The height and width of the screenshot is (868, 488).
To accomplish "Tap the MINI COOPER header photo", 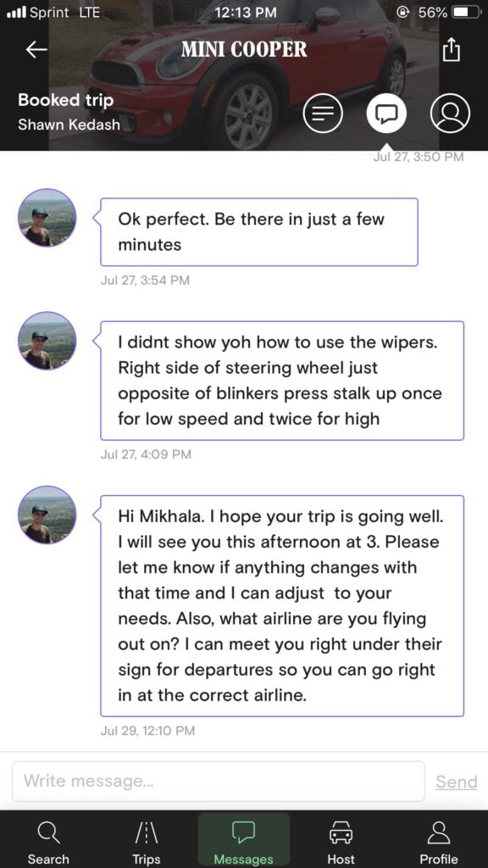I will point(244,49).
